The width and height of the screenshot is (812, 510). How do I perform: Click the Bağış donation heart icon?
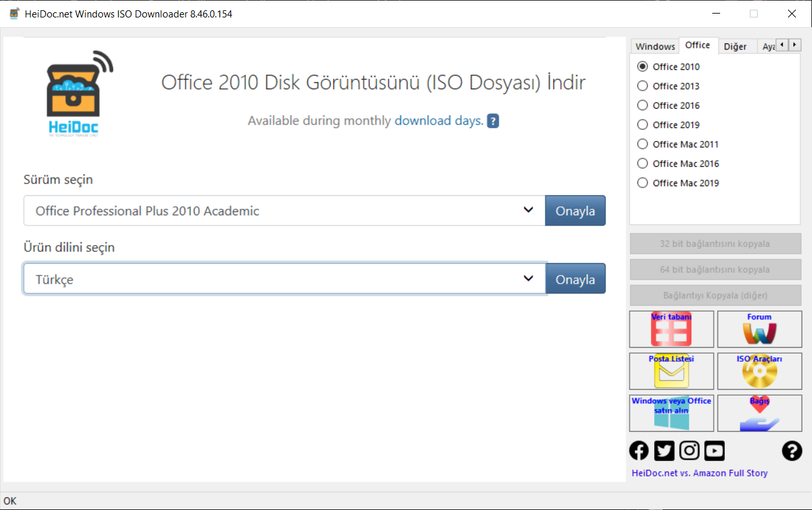(x=760, y=413)
